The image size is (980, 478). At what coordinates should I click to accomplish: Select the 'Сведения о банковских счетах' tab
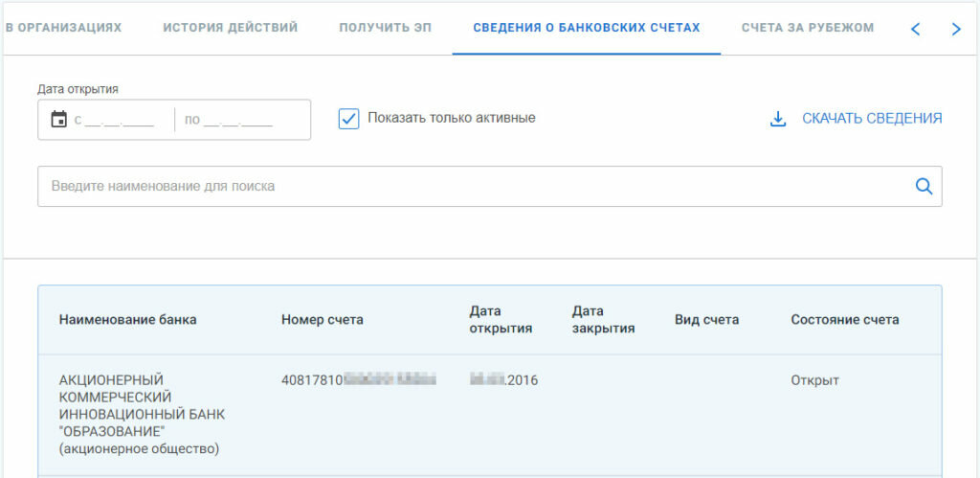[x=586, y=27]
